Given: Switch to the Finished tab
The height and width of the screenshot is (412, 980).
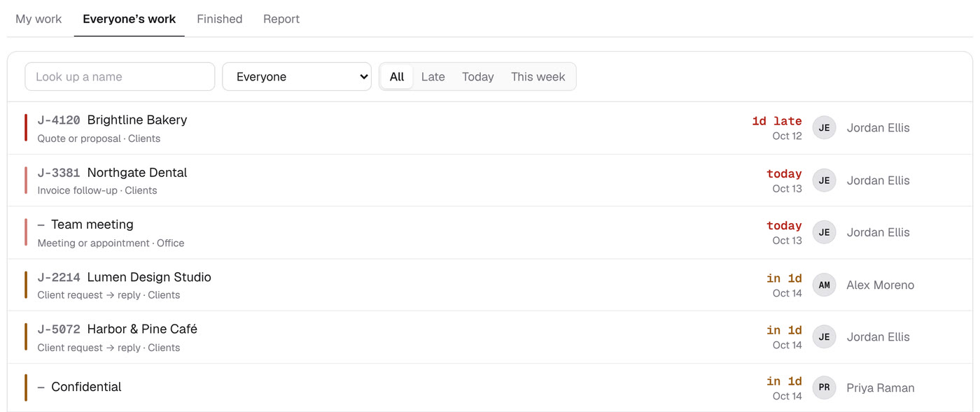Looking at the screenshot, I should (x=220, y=19).
